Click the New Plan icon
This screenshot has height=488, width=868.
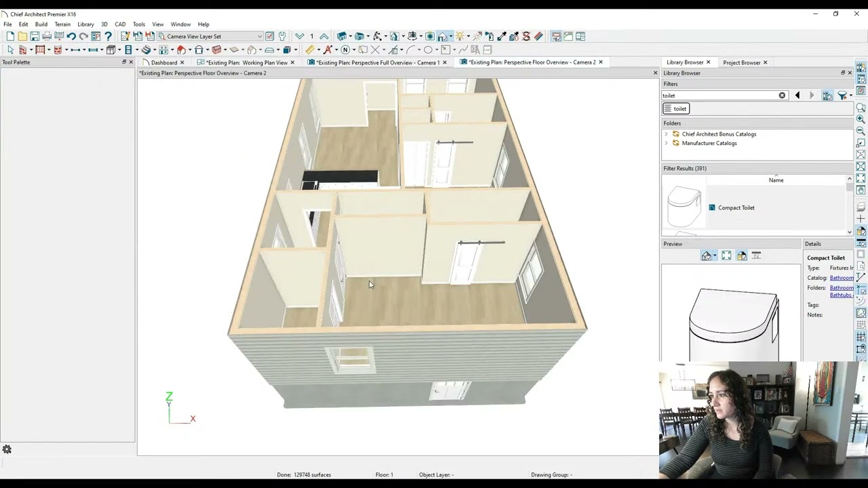pyautogui.click(x=10, y=36)
